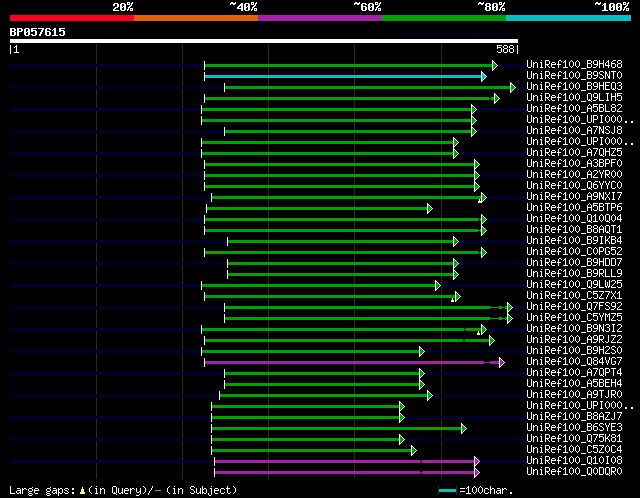The image size is (640, 498).
Task: Select the UniRef100_A9NXI7 label
Action: point(574,197)
